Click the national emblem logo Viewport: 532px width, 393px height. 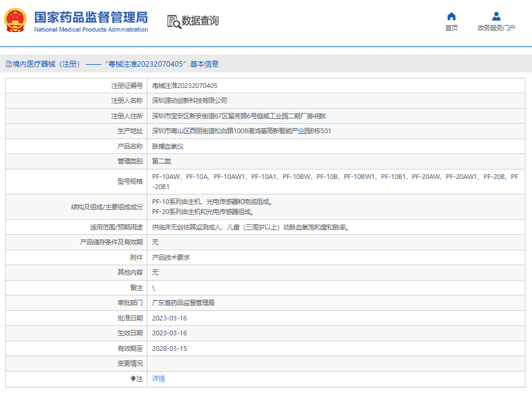coord(15,20)
